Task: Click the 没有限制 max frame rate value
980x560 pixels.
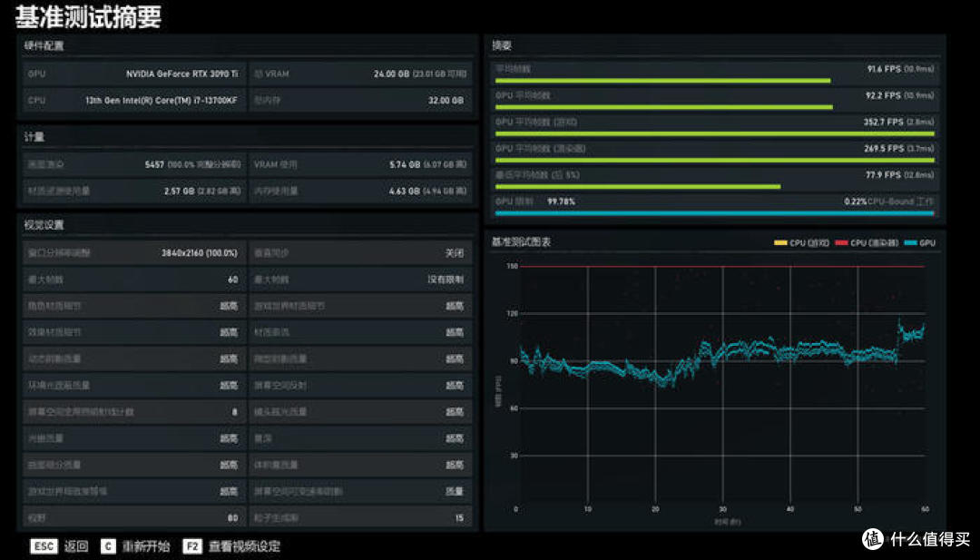Action: click(446, 280)
